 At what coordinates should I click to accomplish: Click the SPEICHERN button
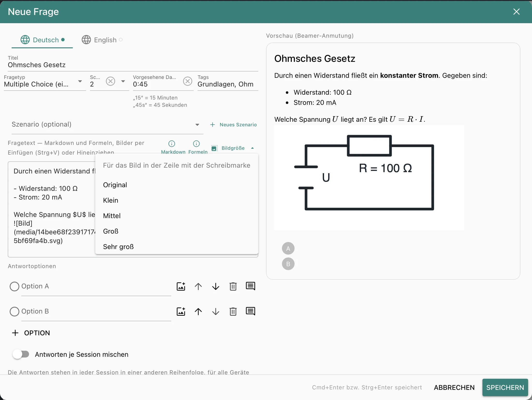coord(505,387)
